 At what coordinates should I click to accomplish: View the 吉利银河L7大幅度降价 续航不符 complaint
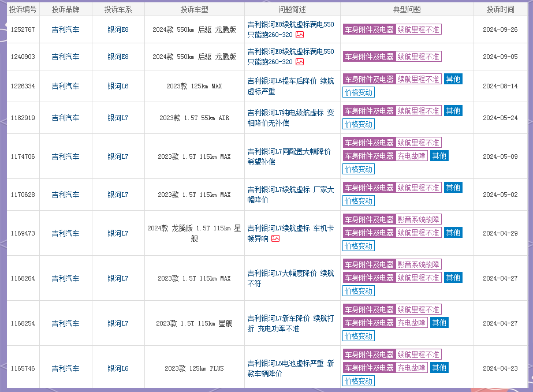290,278
